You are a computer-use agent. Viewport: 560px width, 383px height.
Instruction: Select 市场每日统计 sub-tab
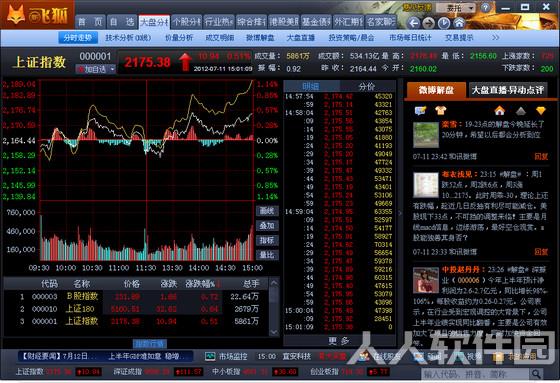coord(410,38)
